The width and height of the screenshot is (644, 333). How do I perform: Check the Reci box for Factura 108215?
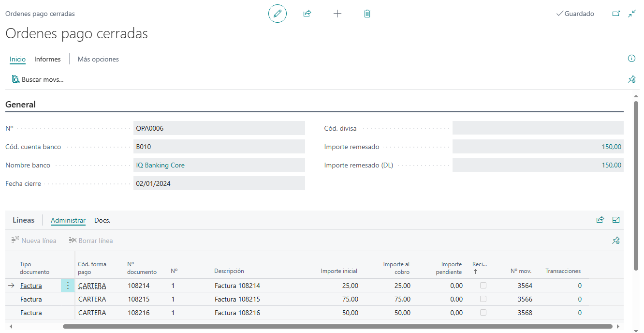point(483,299)
